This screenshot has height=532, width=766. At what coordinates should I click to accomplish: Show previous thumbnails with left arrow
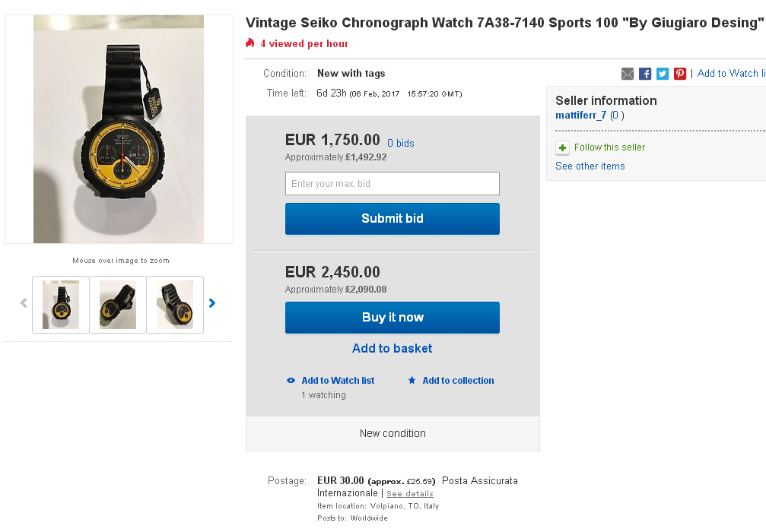[x=24, y=303]
